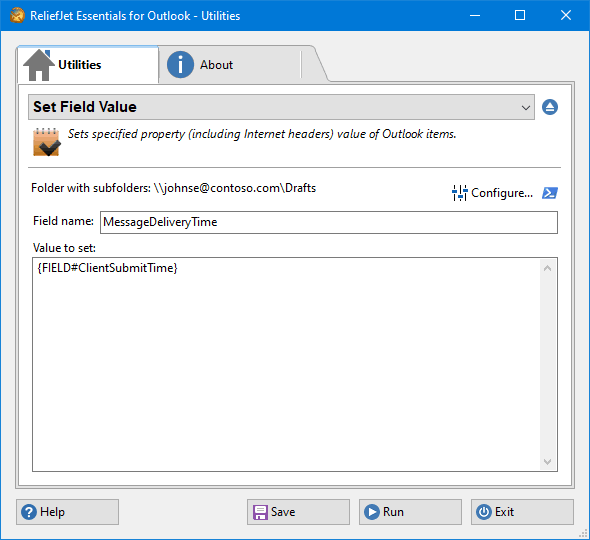This screenshot has width=590, height=540.
Task: Expand the dropdown arrow of utility selector
Action: click(x=526, y=108)
